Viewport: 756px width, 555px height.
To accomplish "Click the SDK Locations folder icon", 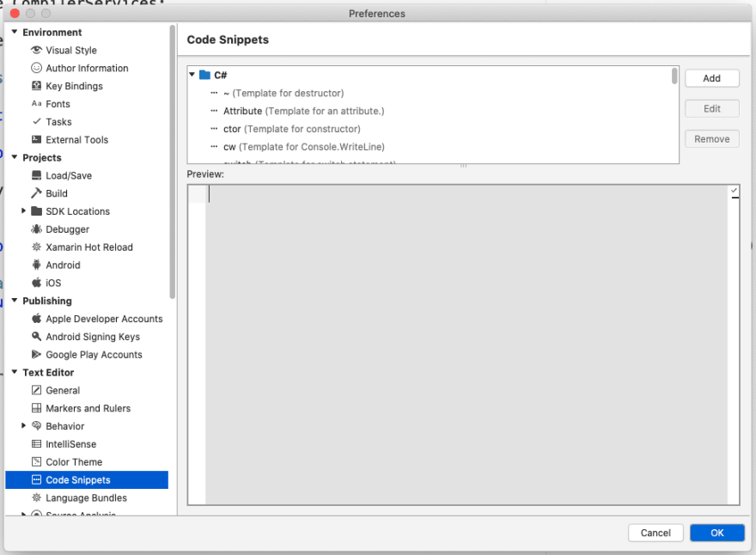I will click(x=36, y=210).
